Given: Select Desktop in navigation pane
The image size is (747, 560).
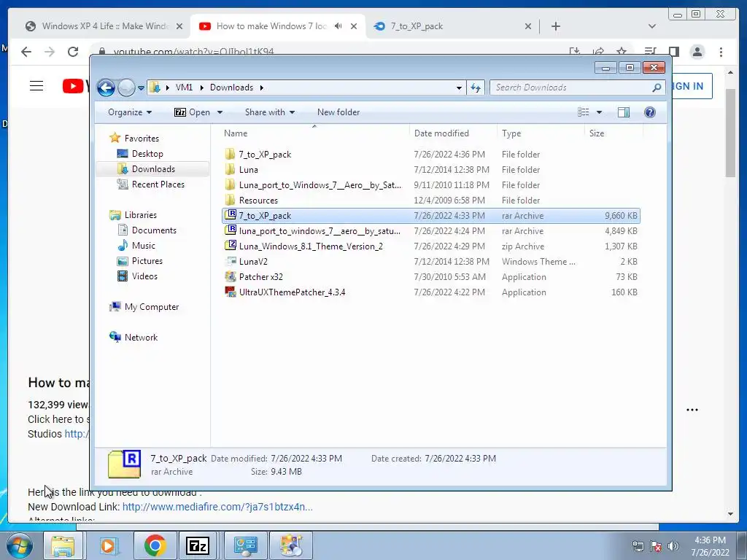Looking at the screenshot, I should coord(147,154).
